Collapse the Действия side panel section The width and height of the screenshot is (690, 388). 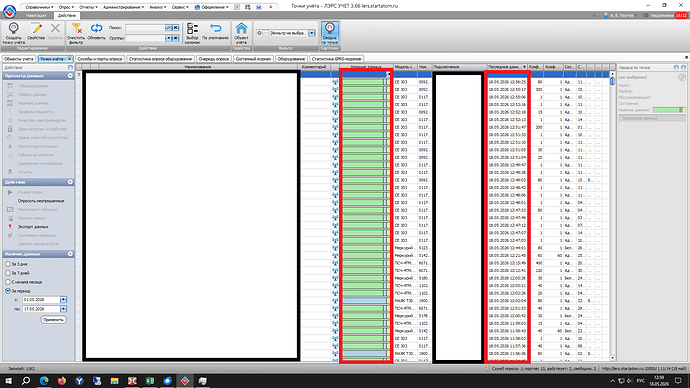click(70, 182)
